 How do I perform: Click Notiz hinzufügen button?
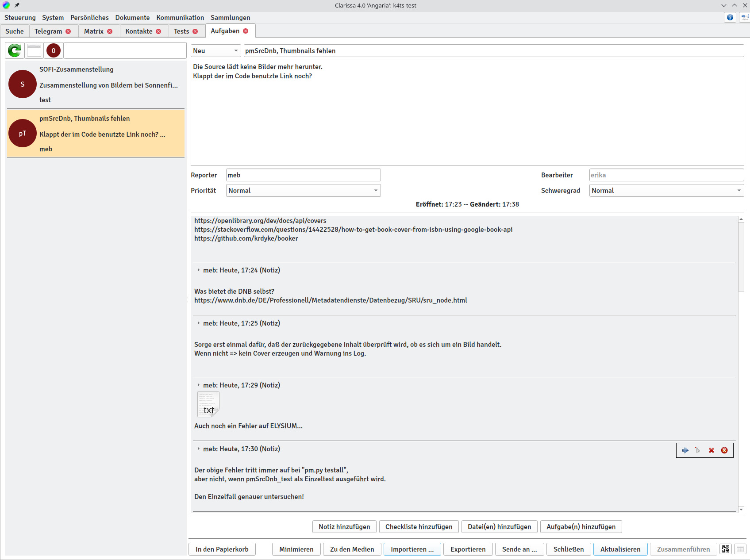pyautogui.click(x=344, y=527)
